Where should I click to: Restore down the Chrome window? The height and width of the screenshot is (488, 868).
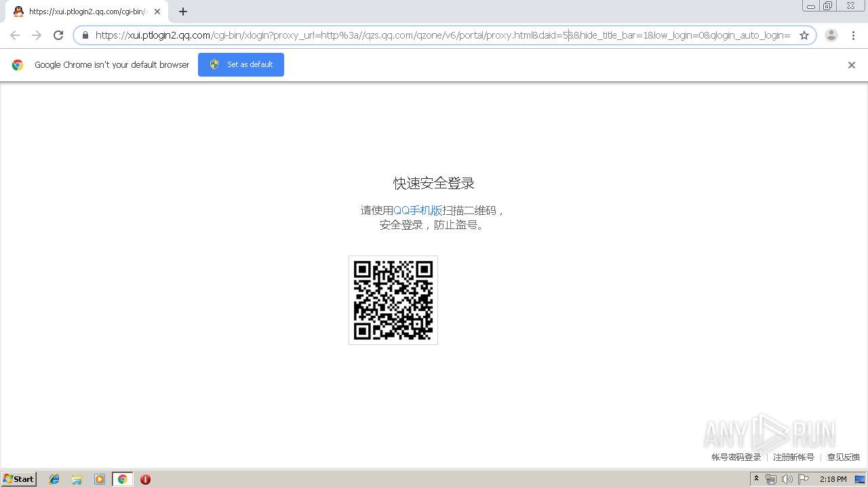(828, 6)
